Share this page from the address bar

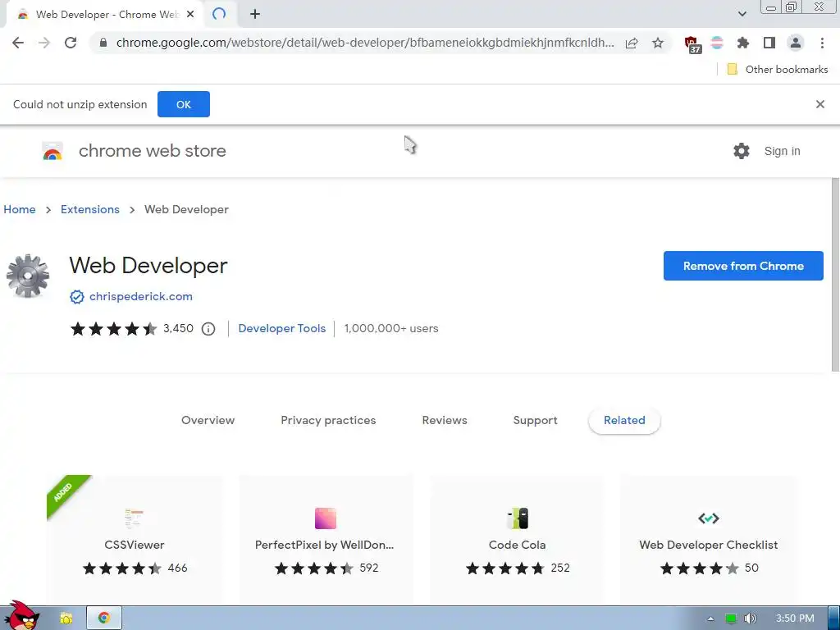tap(632, 43)
